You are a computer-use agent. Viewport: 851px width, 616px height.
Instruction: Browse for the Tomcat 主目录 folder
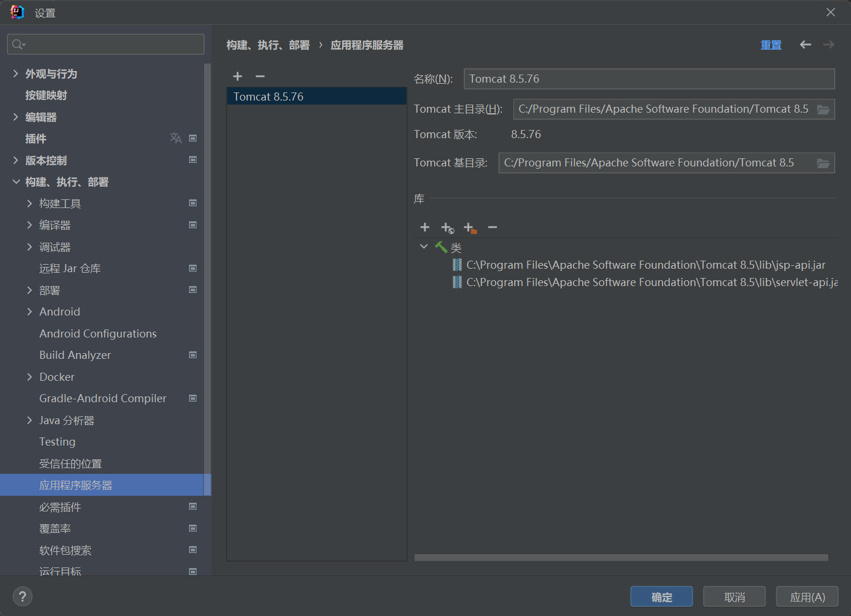pyautogui.click(x=823, y=109)
